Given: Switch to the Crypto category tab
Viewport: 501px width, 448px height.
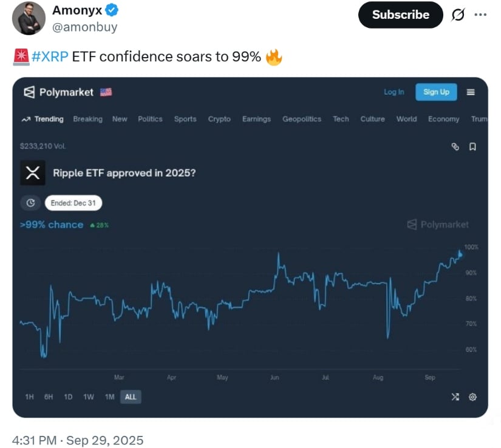Looking at the screenshot, I should [x=219, y=119].
